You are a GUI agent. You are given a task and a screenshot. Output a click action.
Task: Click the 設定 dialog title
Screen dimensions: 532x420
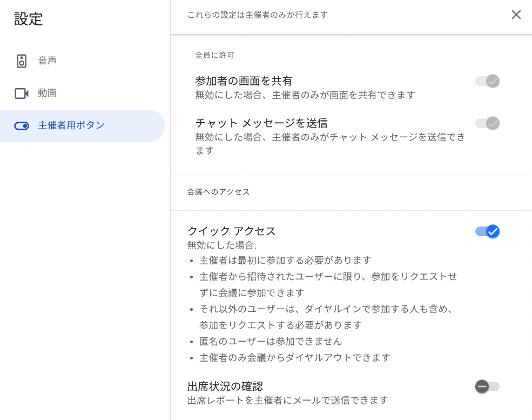coord(28,19)
